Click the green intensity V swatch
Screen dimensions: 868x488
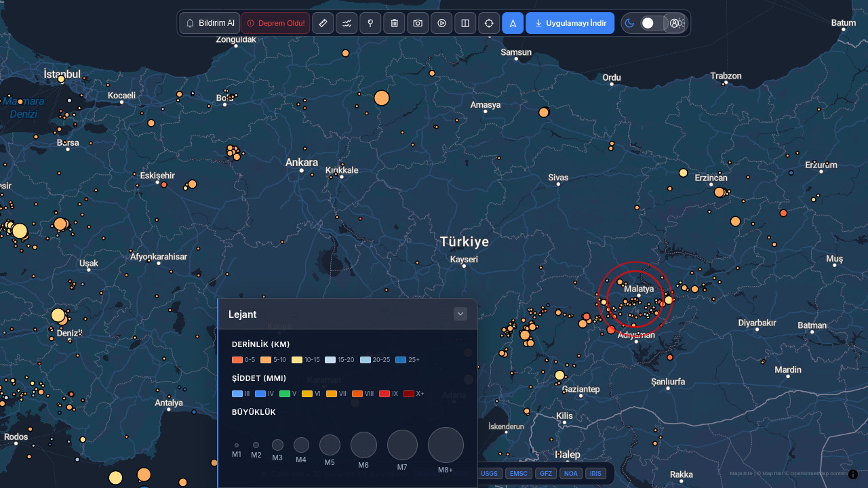285,394
